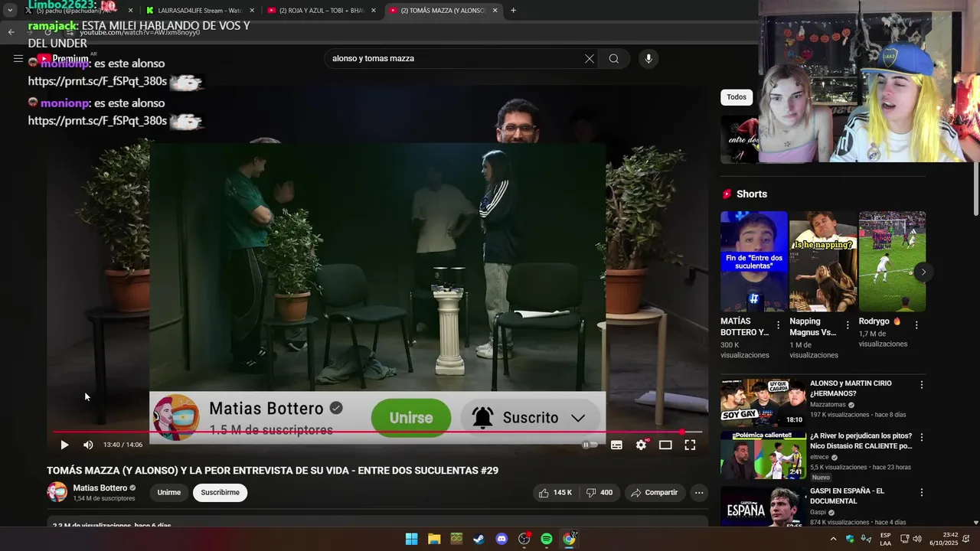Seek on the red video progress bar
The image size is (980, 551).
377,432
